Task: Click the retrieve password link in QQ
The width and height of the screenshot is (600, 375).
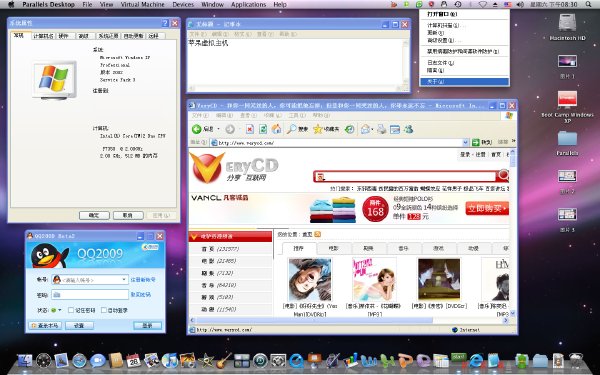Action: 140,294
